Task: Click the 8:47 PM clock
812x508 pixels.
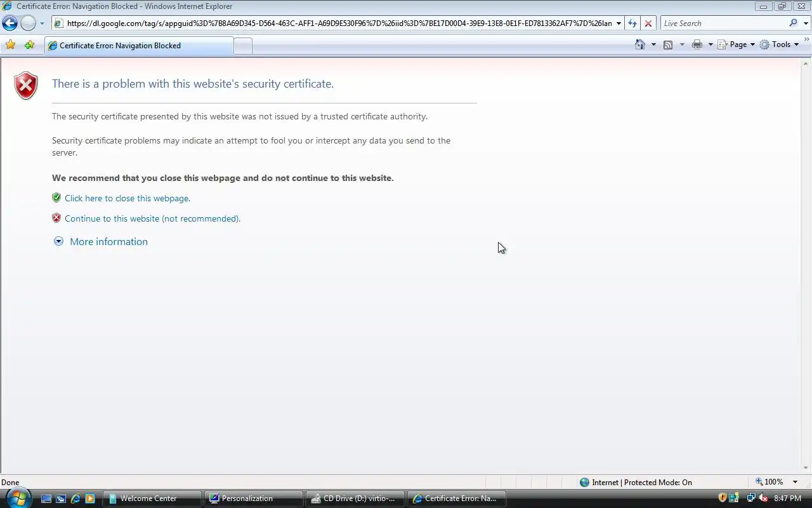Action: [787, 498]
